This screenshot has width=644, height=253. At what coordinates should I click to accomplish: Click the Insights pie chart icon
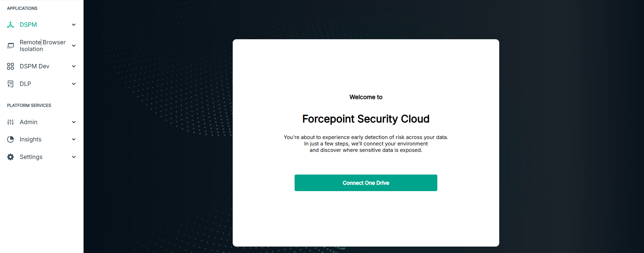coord(10,139)
